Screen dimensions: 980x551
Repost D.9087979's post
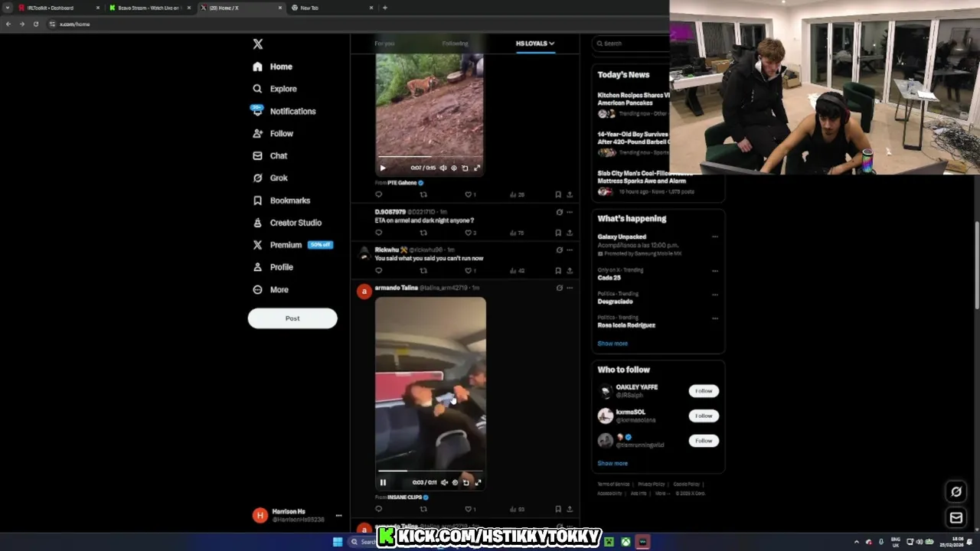pos(423,233)
